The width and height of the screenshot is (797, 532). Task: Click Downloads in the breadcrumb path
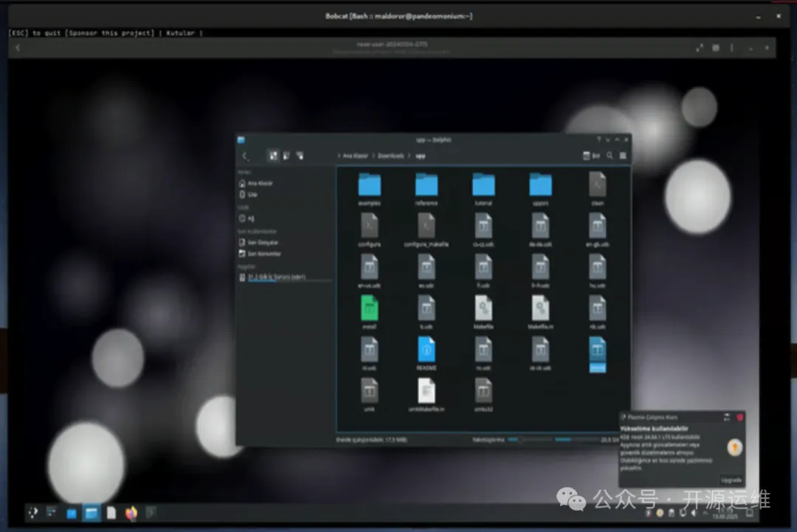[x=391, y=156]
